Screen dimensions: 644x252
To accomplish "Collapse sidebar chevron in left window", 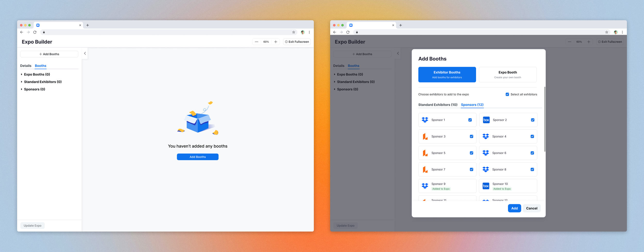I will pos(85,53).
